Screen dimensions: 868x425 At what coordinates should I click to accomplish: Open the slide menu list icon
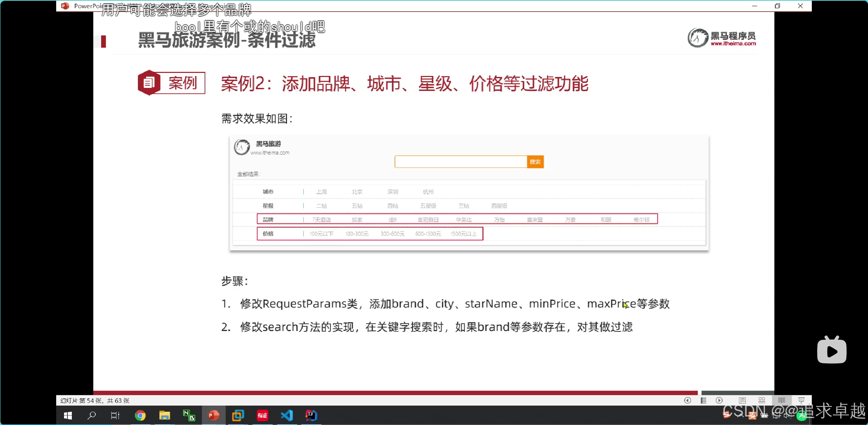(703, 400)
